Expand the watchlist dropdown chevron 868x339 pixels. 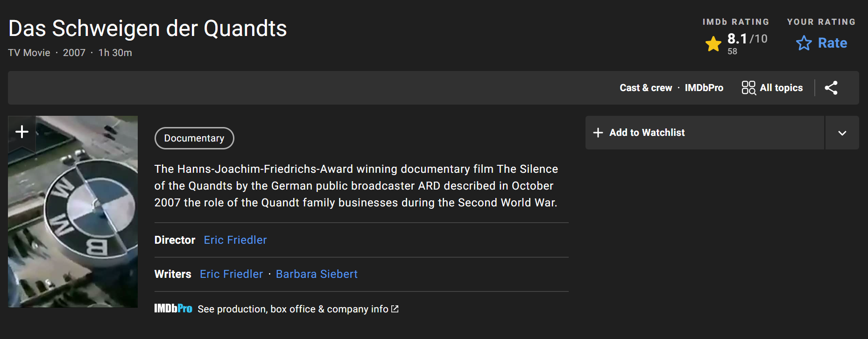coord(842,133)
